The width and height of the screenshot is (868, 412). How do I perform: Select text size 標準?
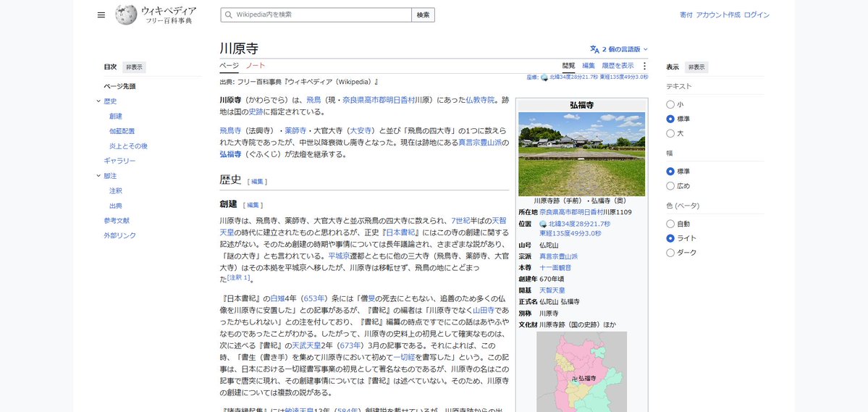tap(670, 119)
